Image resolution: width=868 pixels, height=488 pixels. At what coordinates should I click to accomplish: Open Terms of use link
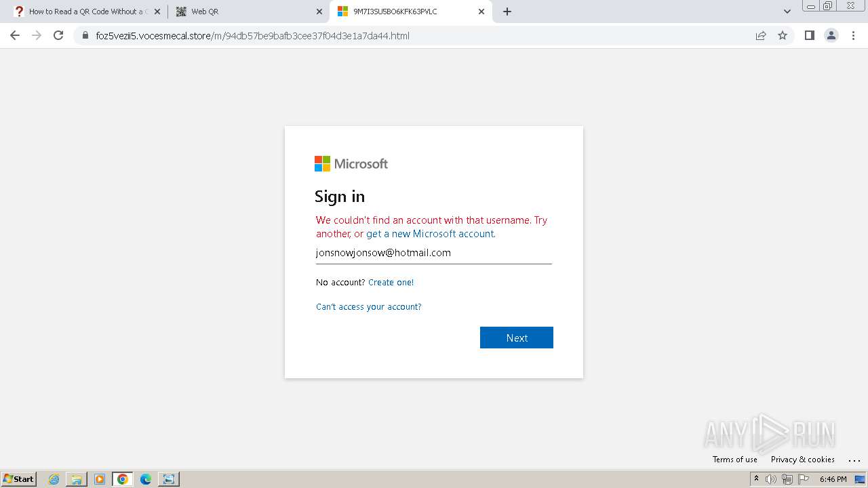(x=735, y=460)
